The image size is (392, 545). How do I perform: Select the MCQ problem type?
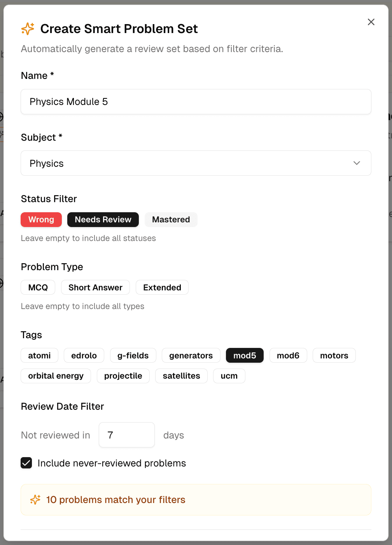coord(38,287)
